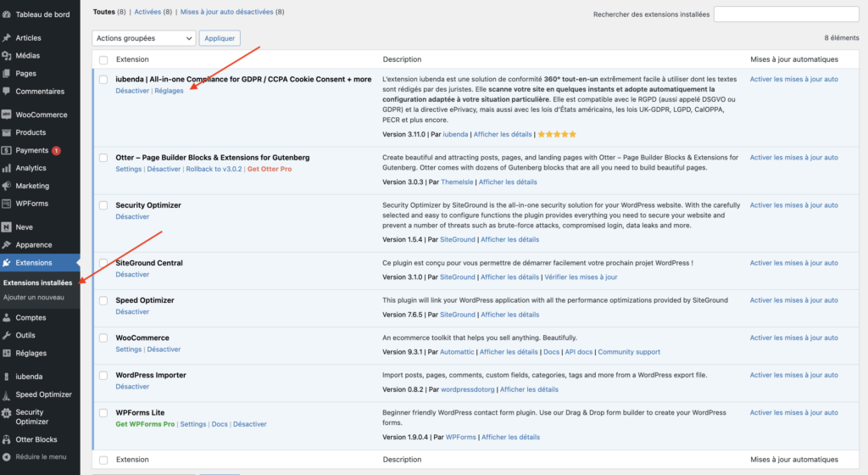Click the Articles pin icon in sidebar
This screenshot has width=868, height=475.
(7, 38)
